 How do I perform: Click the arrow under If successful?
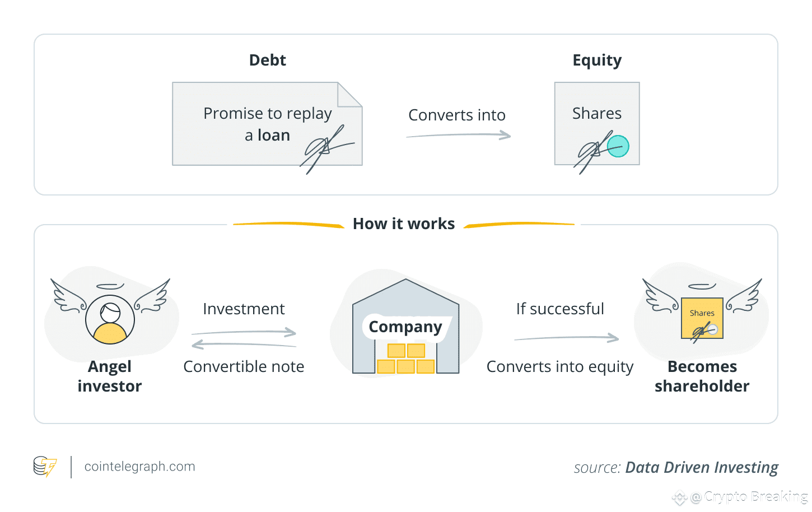click(566, 338)
